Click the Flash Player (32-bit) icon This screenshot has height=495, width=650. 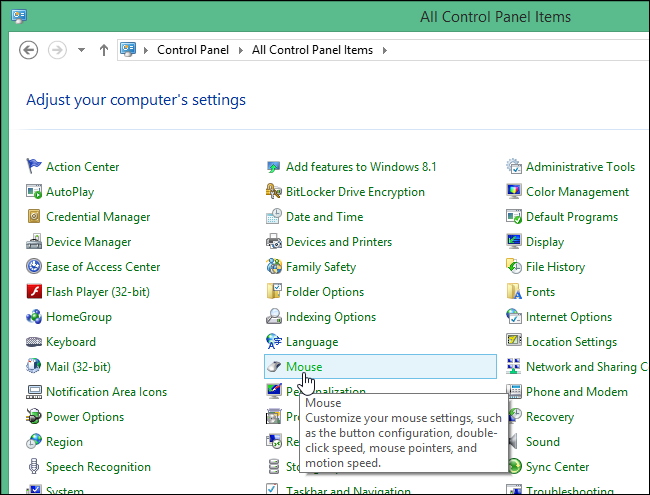[x=34, y=292]
